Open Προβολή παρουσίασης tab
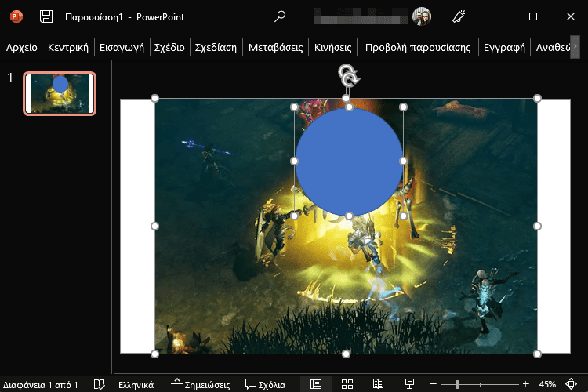588x392 pixels. click(x=418, y=48)
